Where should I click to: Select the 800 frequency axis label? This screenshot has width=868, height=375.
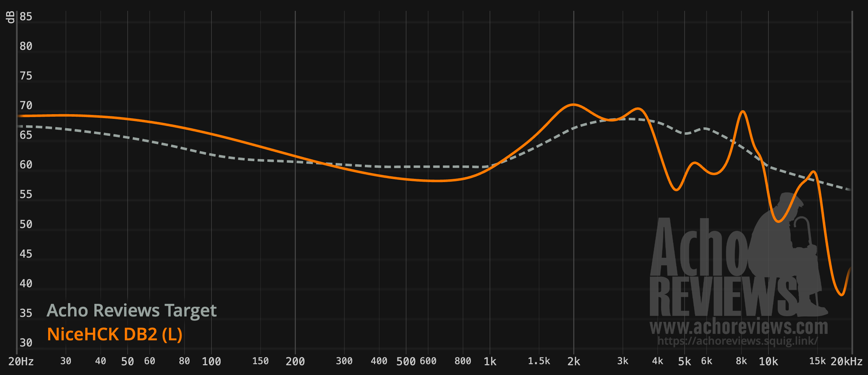[x=463, y=361]
